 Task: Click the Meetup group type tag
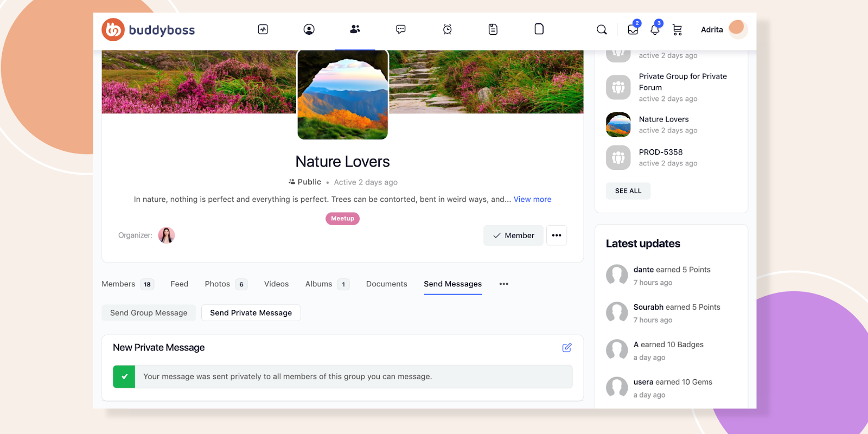342,219
